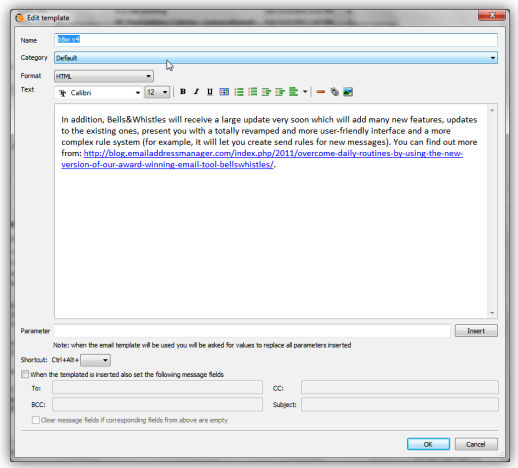Click scrollbar up arrow in text area
Viewport: 518px width, 468px height.
pos(492,110)
